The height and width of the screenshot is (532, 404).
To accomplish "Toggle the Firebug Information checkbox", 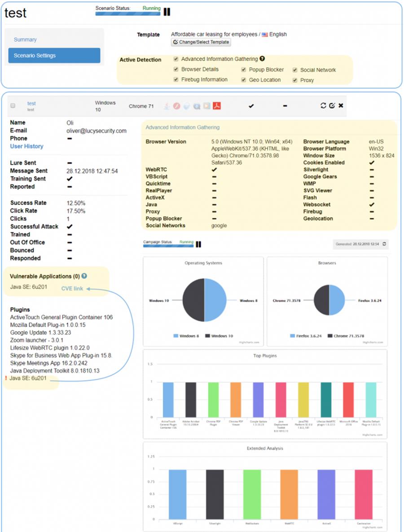I will (x=176, y=79).
